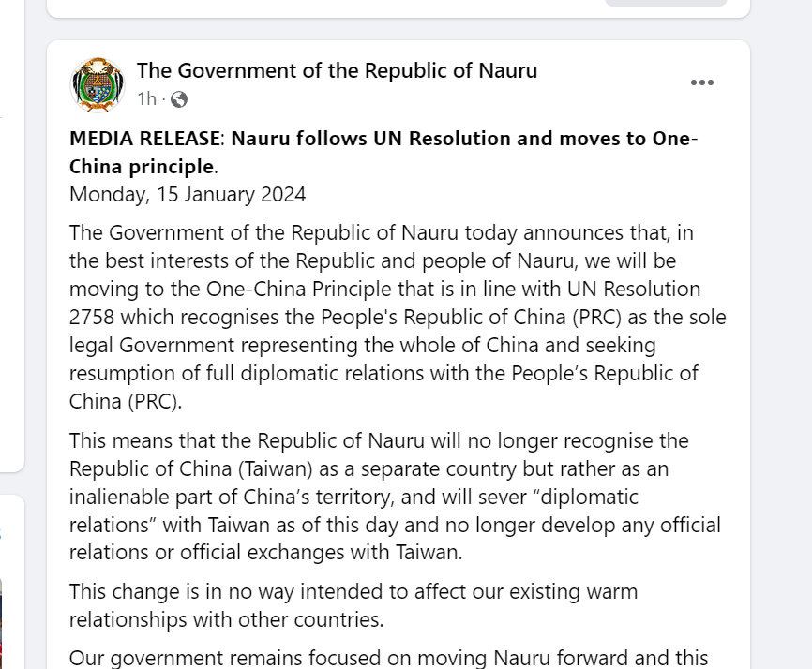Click the empty gray area right of the post
This screenshot has height=669, width=812.
[781, 334]
